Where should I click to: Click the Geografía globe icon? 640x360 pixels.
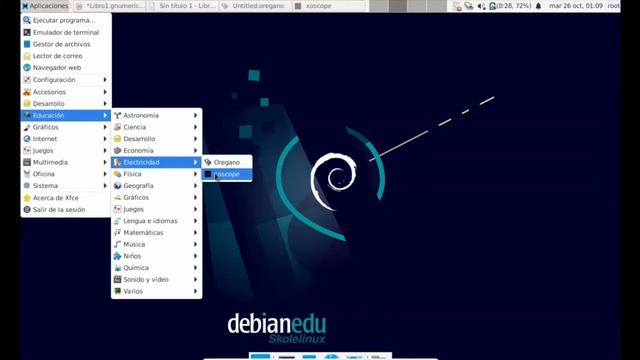pos(118,186)
